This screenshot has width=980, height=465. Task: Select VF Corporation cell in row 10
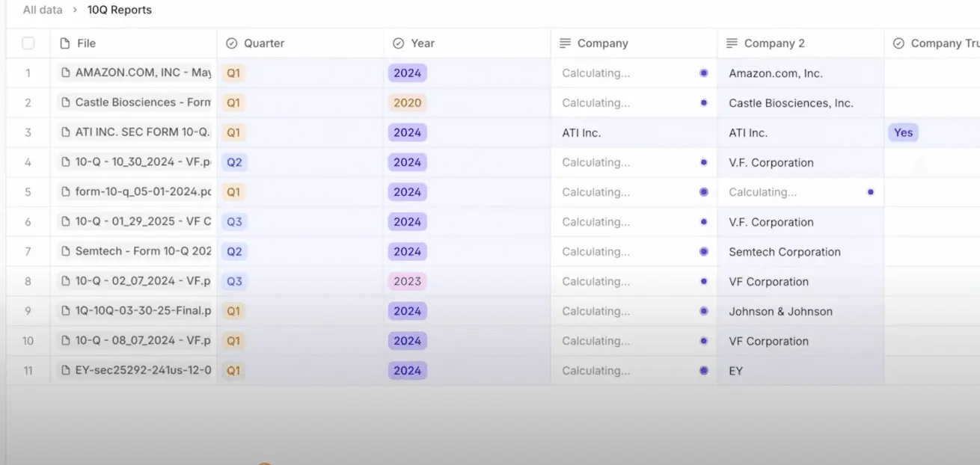(800, 341)
